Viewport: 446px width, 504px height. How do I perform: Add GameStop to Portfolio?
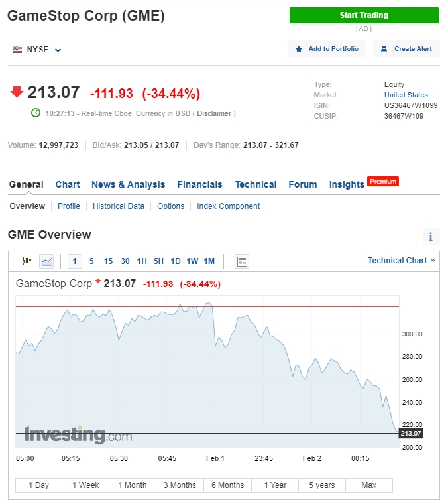point(327,49)
